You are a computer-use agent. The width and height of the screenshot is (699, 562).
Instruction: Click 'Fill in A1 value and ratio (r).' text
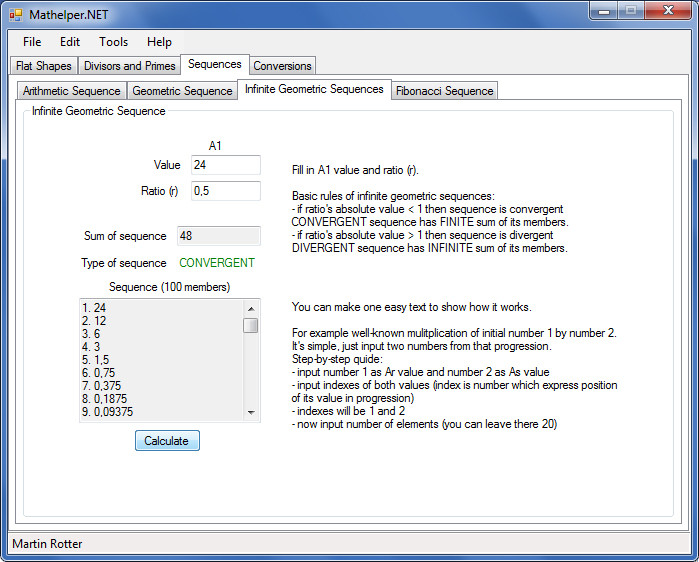point(355,170)
